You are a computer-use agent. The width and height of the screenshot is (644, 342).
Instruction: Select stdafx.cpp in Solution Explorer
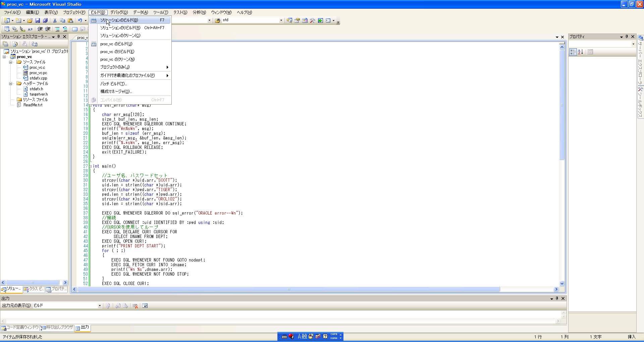35,78
